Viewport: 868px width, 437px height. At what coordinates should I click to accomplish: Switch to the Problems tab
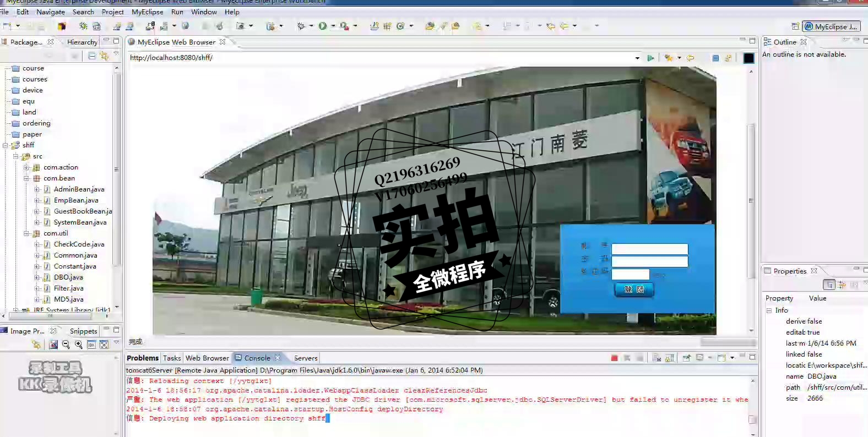click(143, 358)
